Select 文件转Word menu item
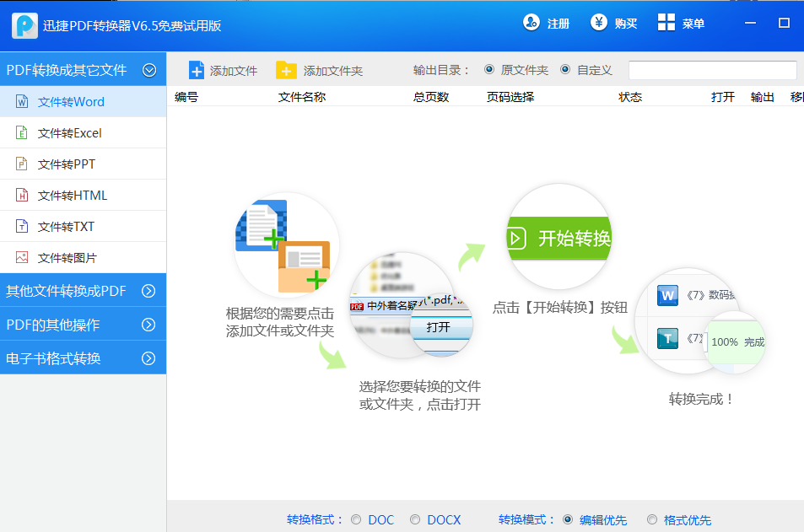This screenshot has height=532, width=804. [x=83, y=101]
